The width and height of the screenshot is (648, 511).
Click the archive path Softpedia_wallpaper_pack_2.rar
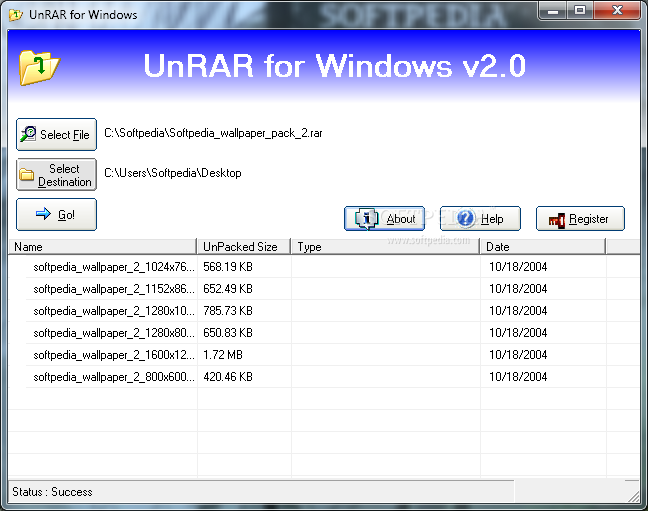(213, 133)
